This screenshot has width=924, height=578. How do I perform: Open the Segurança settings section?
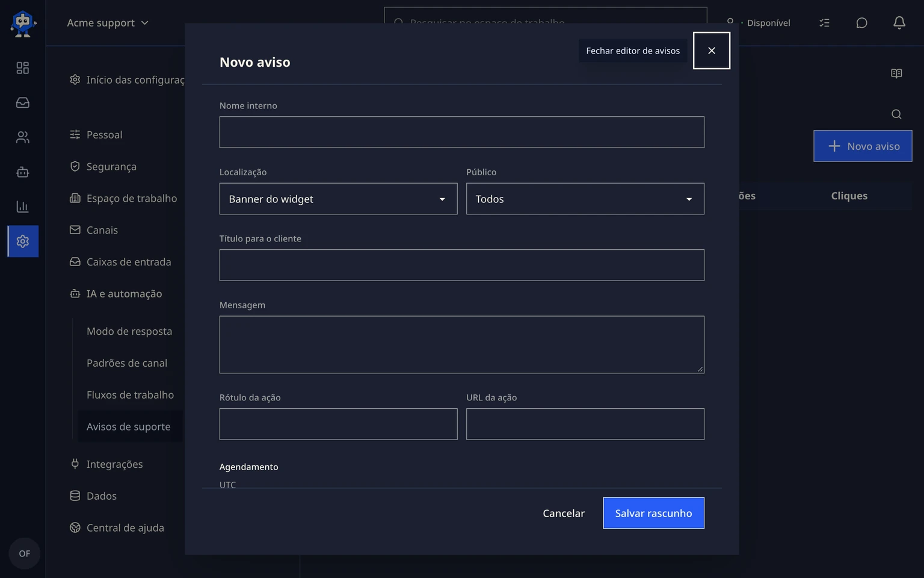pyautogui.click(x=103, y=166)
